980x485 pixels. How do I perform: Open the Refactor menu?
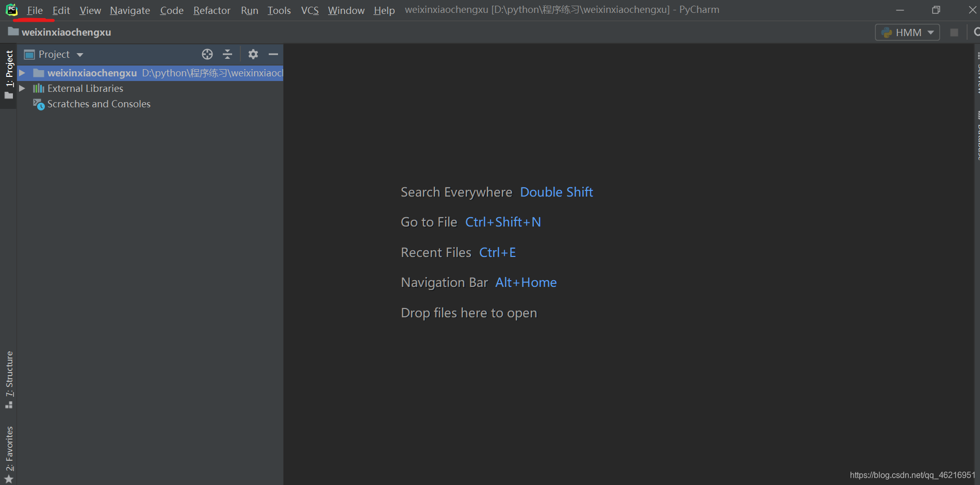pyautogui.click(x=212, y=10)
